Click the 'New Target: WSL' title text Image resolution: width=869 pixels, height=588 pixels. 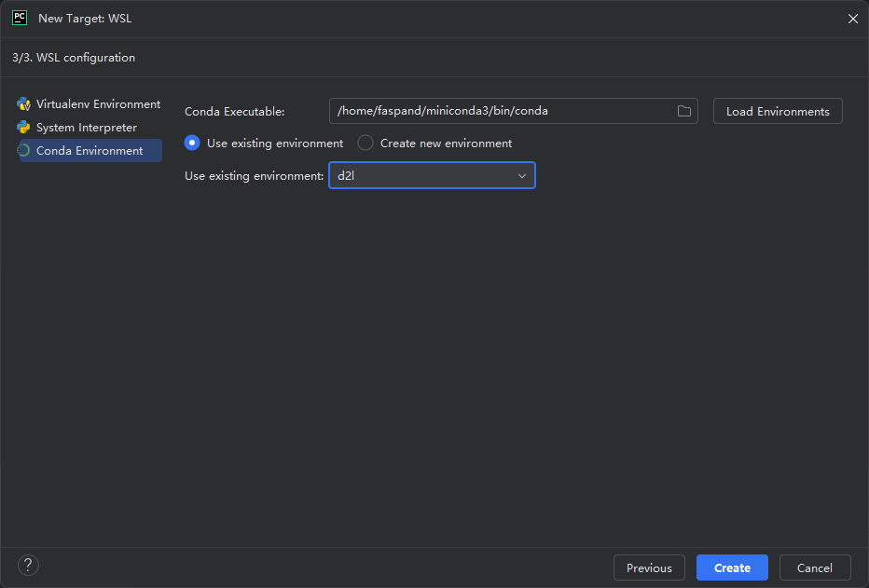pyautogui.click(x=85, y=19)
